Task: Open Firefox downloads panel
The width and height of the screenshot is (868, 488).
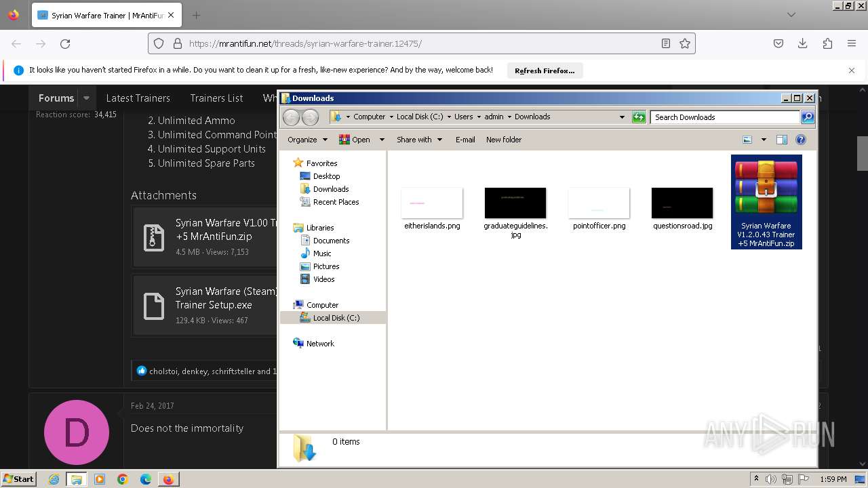Action: tap(803, 43)
